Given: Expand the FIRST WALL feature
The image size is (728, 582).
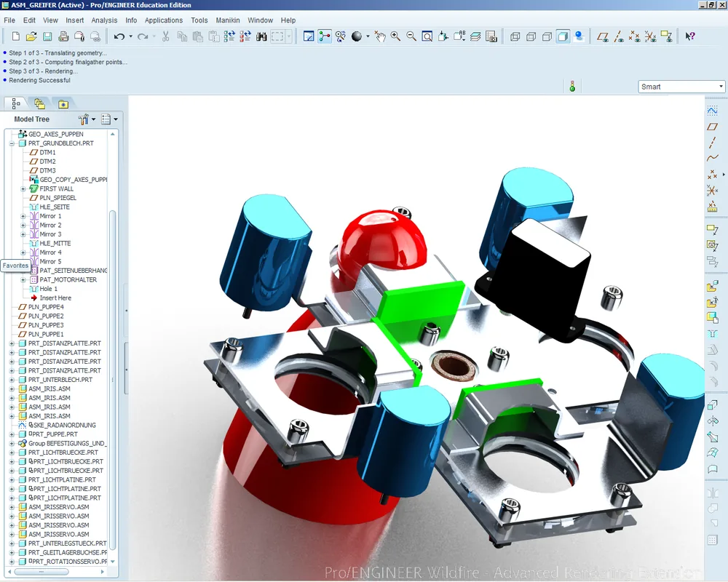Looking at the screenshot, I should (x=23, y=189).
